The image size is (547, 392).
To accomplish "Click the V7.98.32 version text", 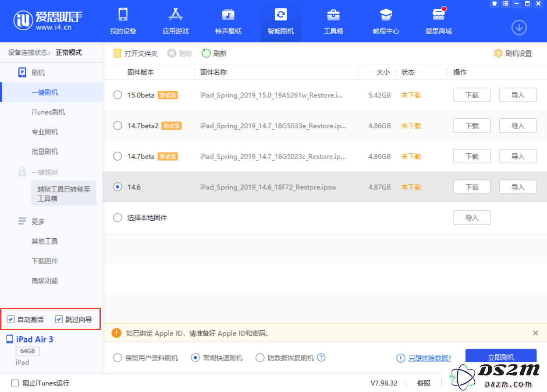I will click(384, 383).
